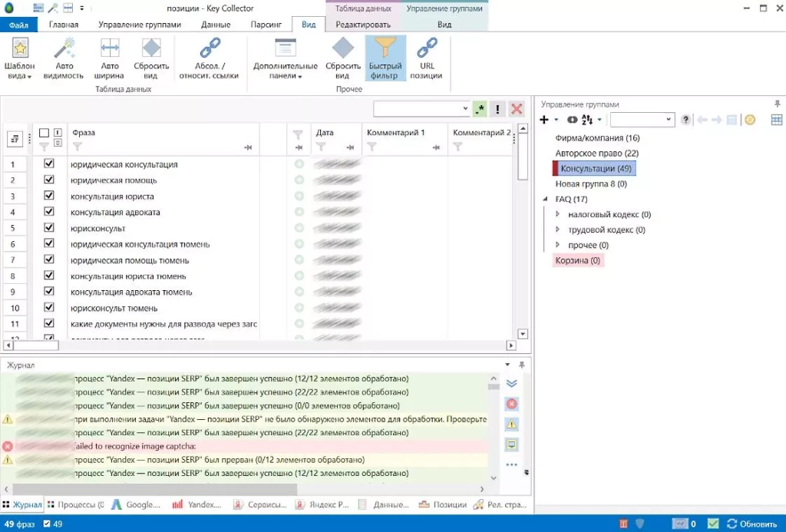This screenshot has height=532, width=786.
Task: Click journal double chevron scroll-down icon
Action: click(511, 384)
